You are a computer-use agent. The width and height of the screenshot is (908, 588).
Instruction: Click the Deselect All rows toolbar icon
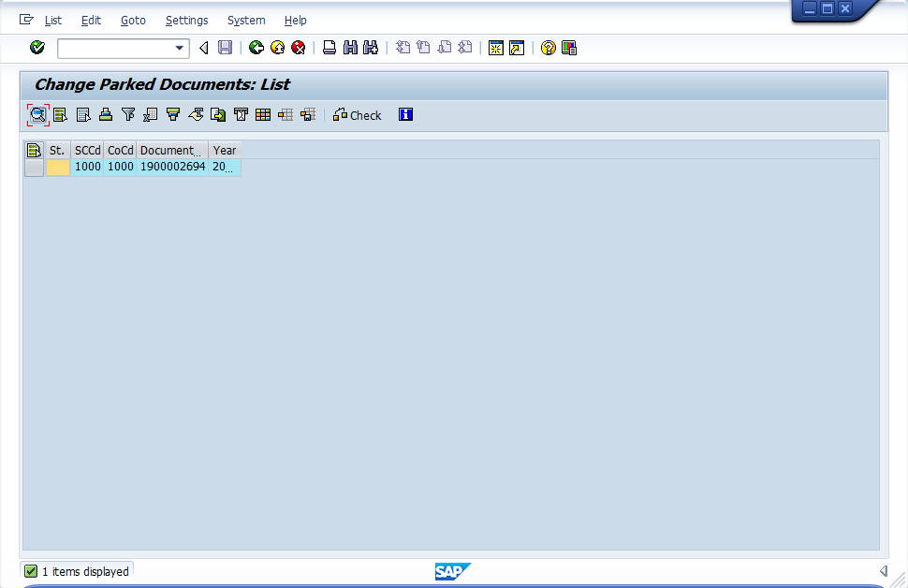(83, 115)
